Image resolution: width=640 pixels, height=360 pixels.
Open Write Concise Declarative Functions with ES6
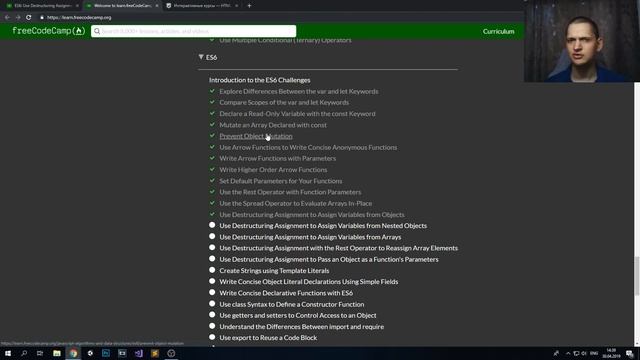coord(286,293)
